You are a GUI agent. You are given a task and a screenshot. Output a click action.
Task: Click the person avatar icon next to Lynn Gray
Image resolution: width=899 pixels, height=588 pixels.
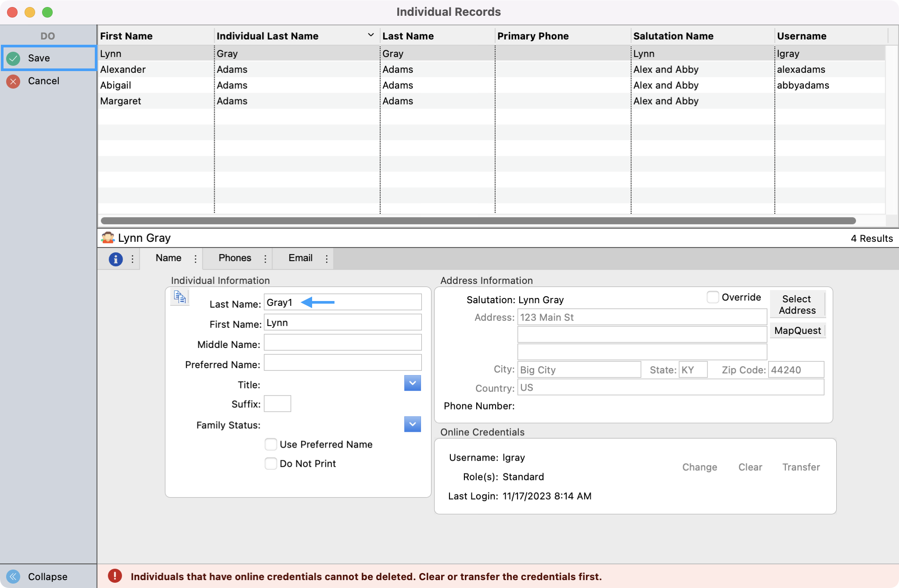click(108, 238)
